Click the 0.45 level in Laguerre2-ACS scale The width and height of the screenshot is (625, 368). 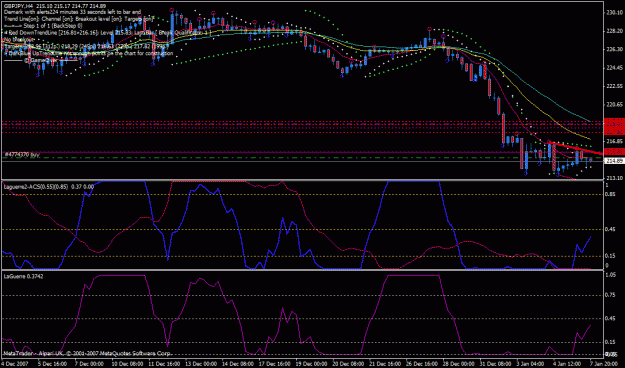(x=610, y=229)
